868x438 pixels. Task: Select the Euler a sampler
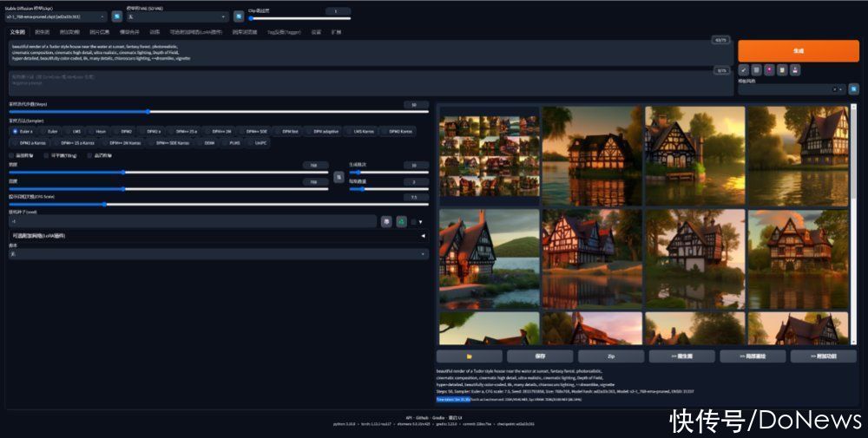coord(23,132)
